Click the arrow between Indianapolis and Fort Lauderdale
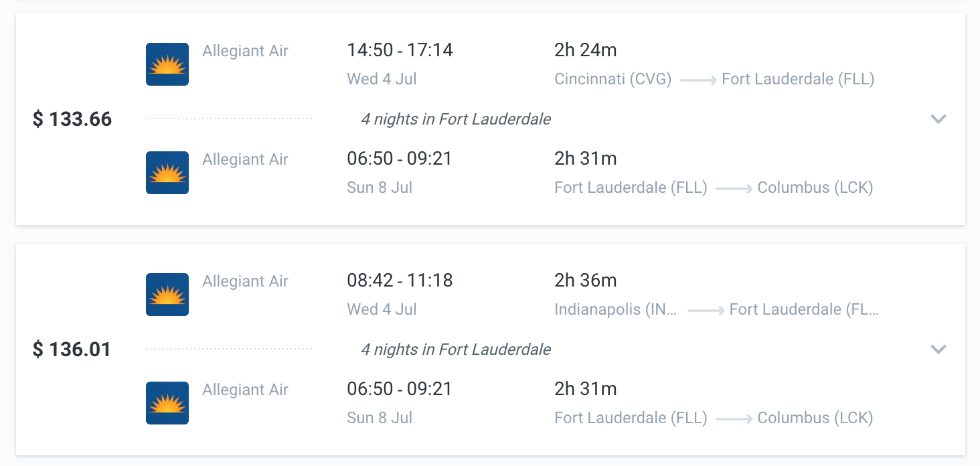980x466 pixels. tap(706, 310)
